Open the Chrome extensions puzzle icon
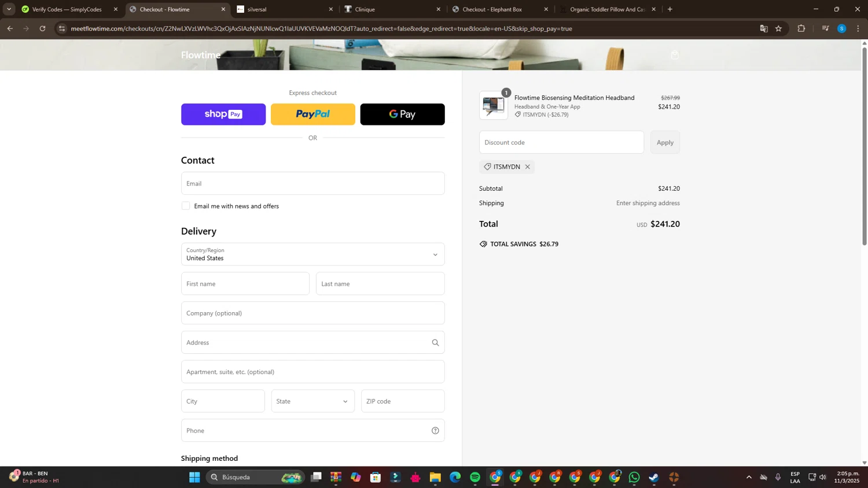This screenshot has height=488, width=868. pyautogui.click(x=801, y=28)
